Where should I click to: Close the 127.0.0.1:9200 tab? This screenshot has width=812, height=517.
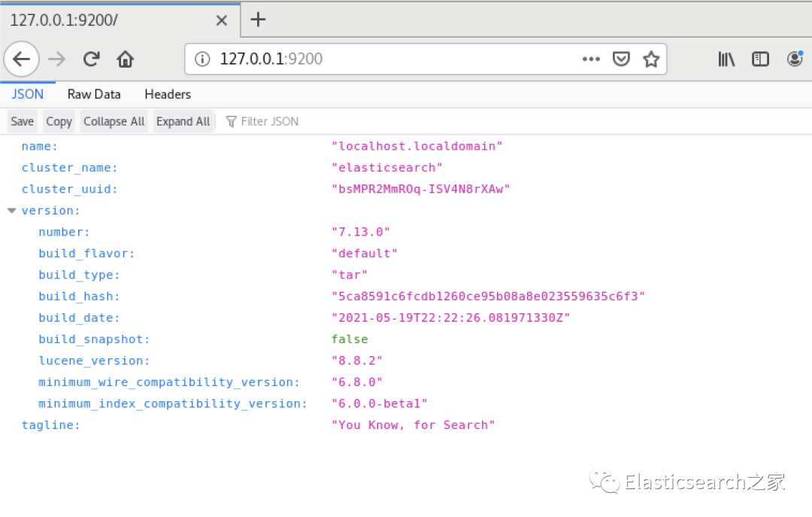click(221, 20)
